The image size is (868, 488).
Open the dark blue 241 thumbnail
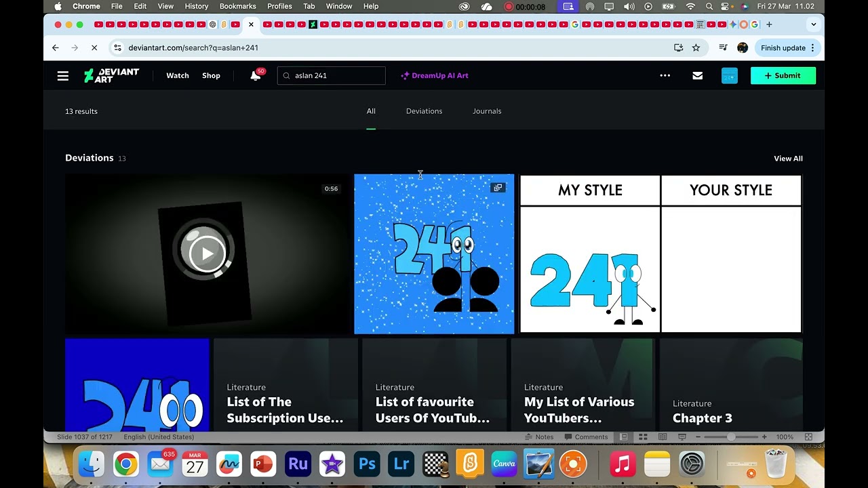tap(137, 385)
